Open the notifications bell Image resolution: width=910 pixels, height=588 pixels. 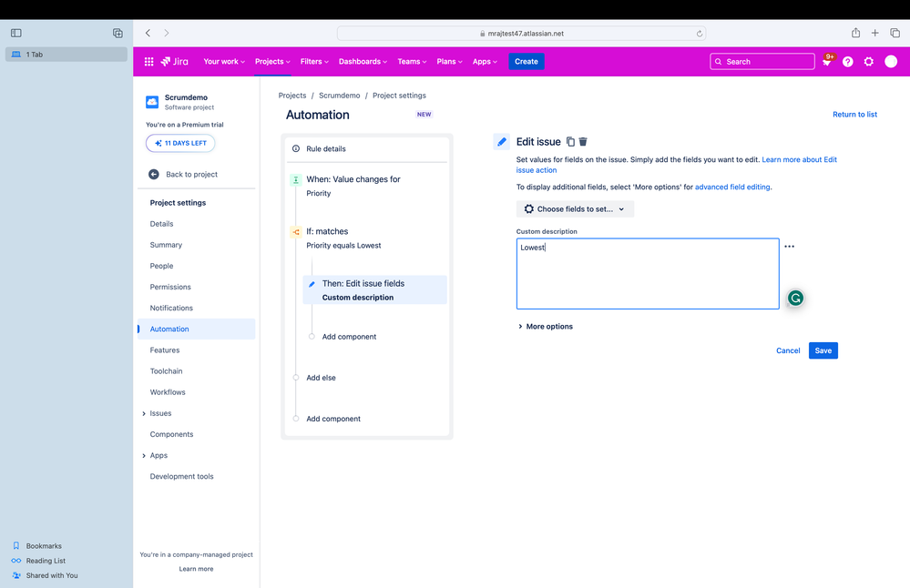(827, 62)
